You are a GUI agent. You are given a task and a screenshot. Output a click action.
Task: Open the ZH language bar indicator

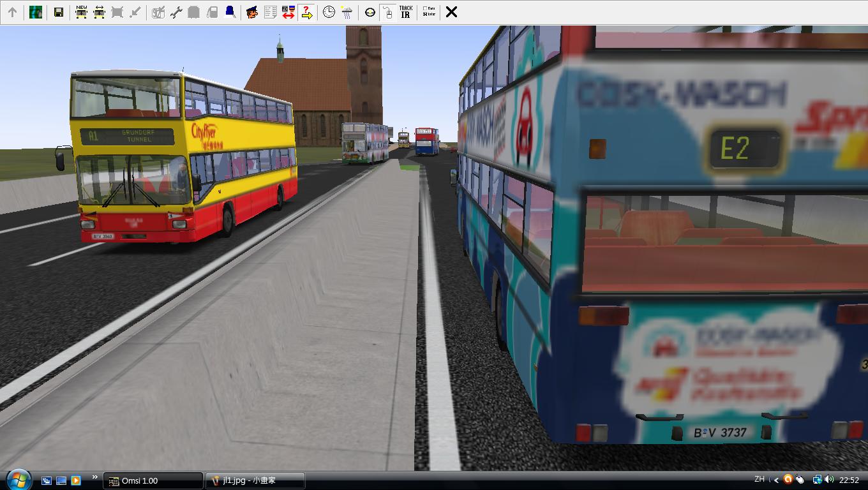click(759, 479)
